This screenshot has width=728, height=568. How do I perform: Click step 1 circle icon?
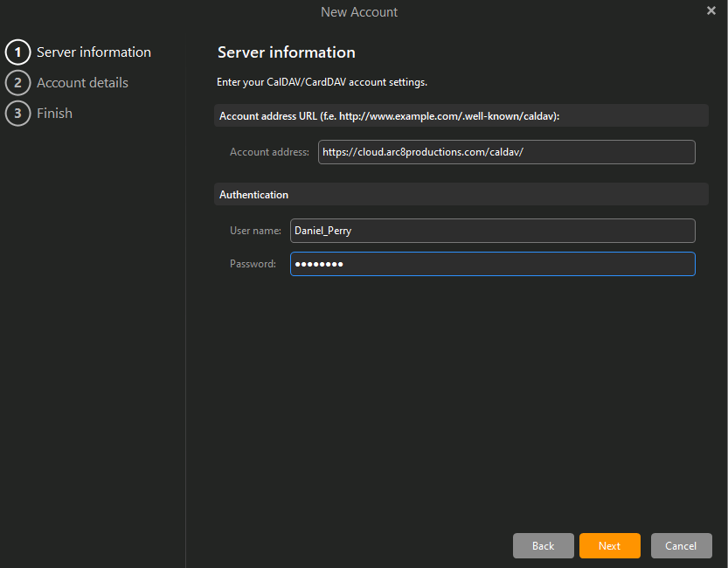(x=17, y=52)
